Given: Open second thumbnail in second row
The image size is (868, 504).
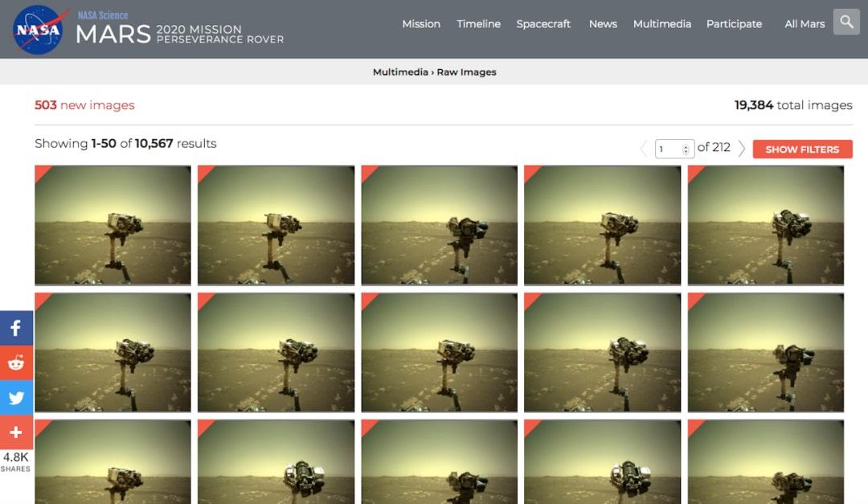Looking at the screenshot, I should pos(276,352).
